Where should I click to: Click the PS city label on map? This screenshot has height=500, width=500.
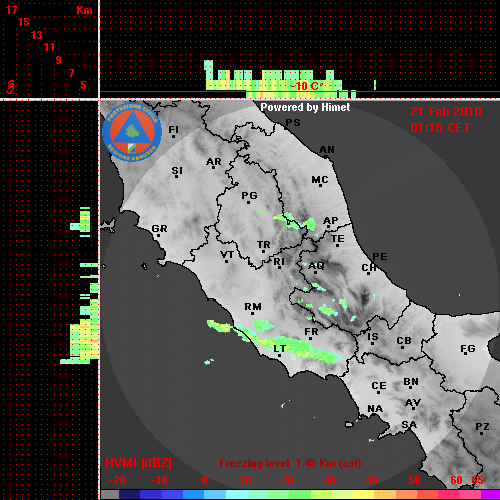pos(293,123)
